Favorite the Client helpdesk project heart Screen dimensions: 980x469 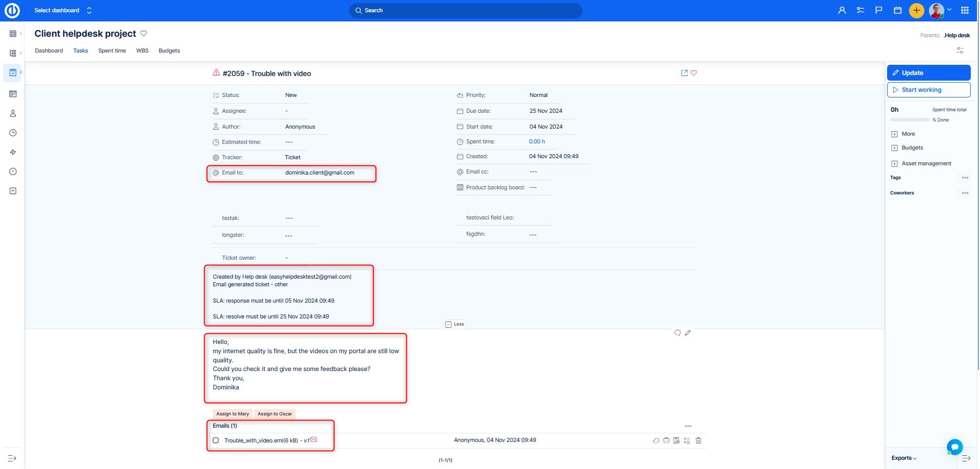click(144, 34)
